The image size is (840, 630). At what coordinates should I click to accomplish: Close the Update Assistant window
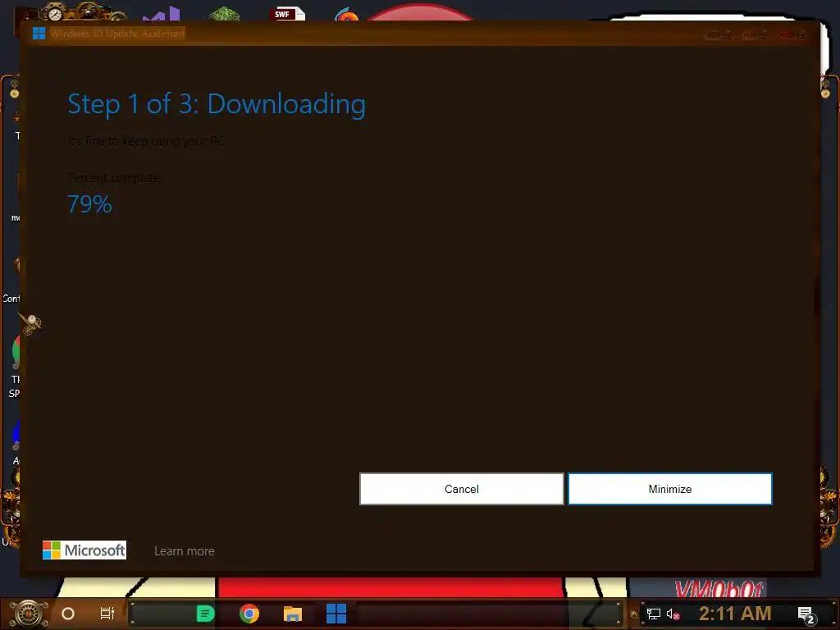coord(792,34)
